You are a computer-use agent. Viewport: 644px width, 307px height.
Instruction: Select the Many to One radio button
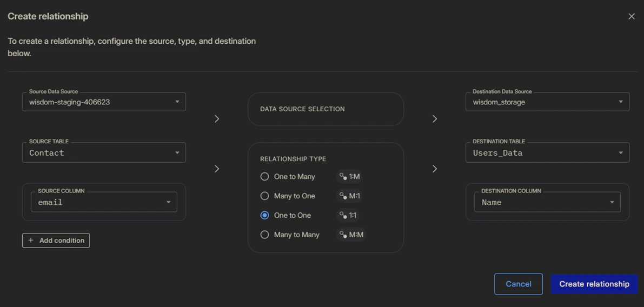(x=265, y=196)
